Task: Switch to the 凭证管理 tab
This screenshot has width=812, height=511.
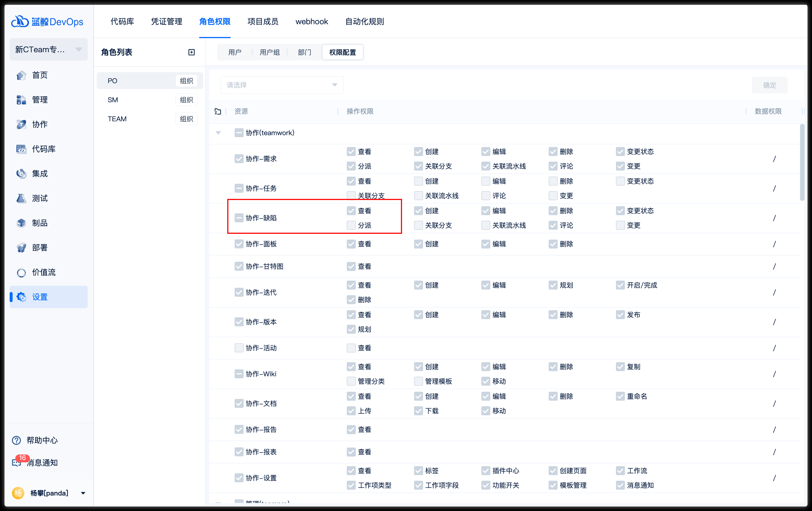Action: (x=167, y=22)
